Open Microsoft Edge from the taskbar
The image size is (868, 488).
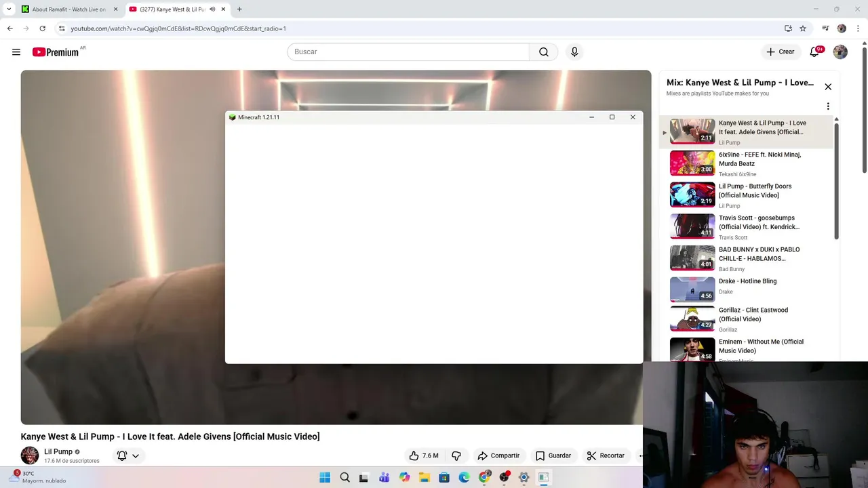tap(464, 478)
